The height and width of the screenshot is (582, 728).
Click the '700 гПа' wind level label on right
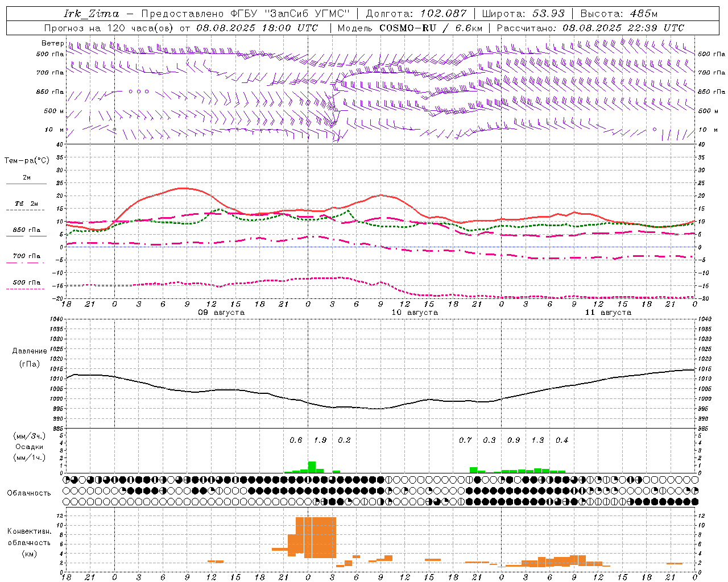click(712, 73)
